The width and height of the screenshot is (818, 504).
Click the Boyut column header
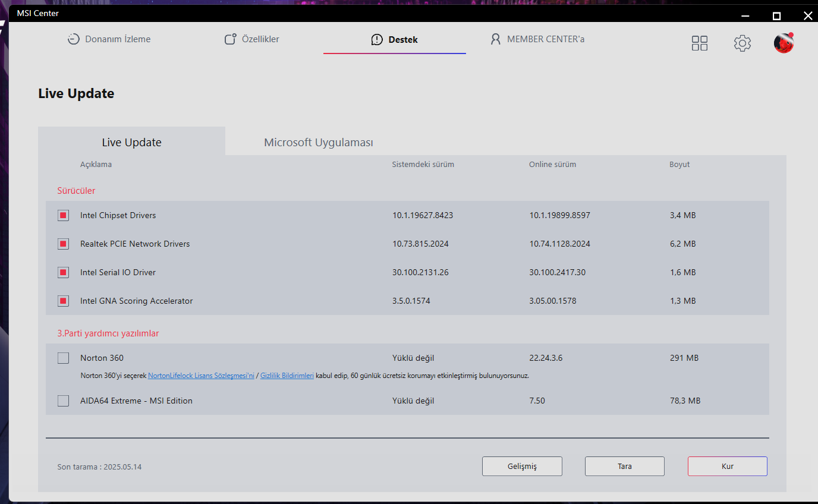[679, 164]
